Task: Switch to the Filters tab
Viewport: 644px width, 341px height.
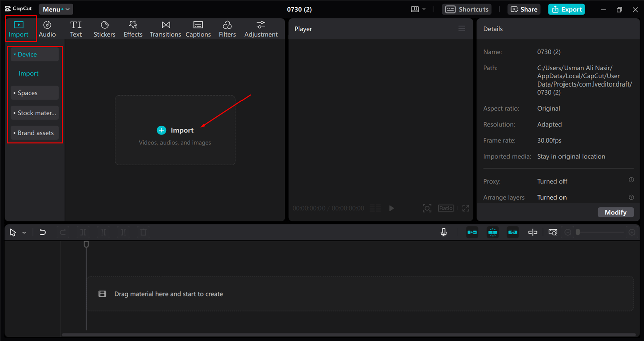Action: 227,29
